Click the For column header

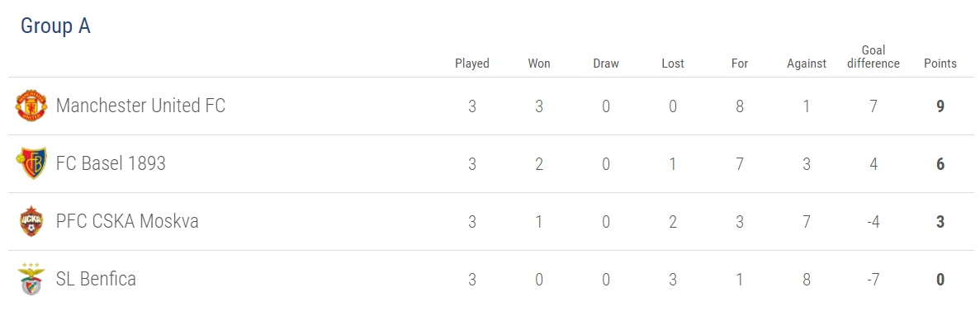coord(740,63)
